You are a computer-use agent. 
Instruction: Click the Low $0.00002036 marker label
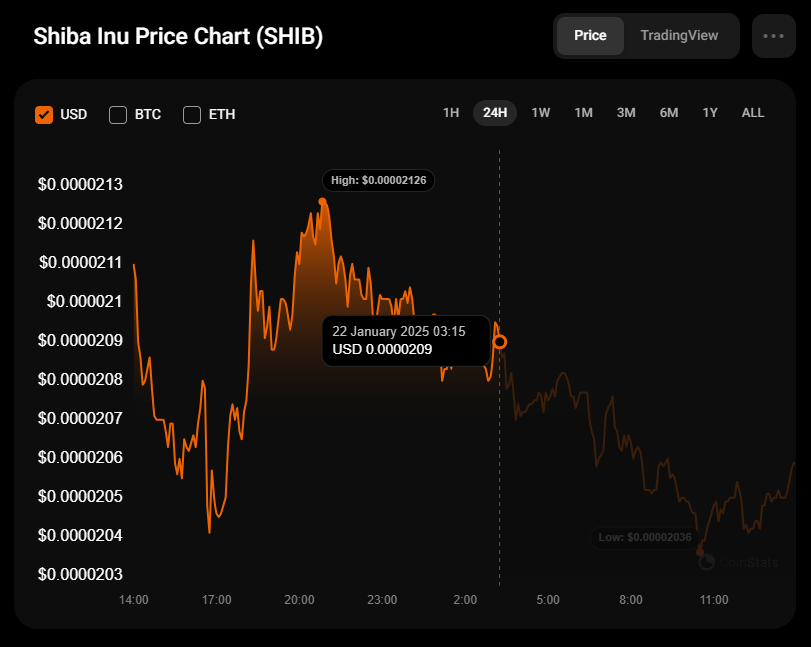[x=645, y=537]
